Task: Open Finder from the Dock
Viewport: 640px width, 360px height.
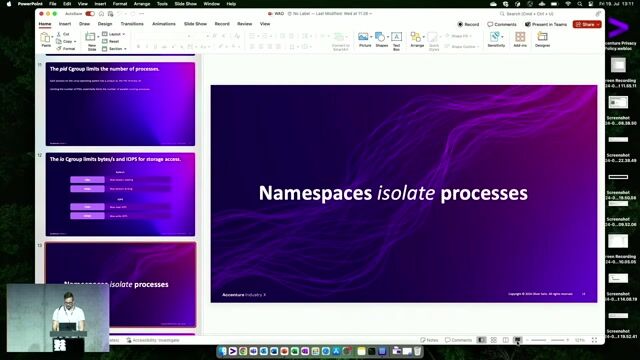Action: tap(222, 351)
